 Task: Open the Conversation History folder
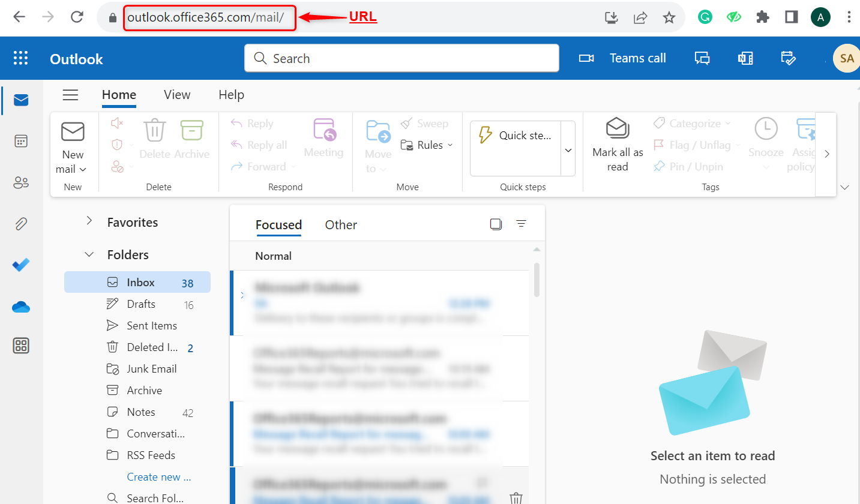tap(137, 434)
